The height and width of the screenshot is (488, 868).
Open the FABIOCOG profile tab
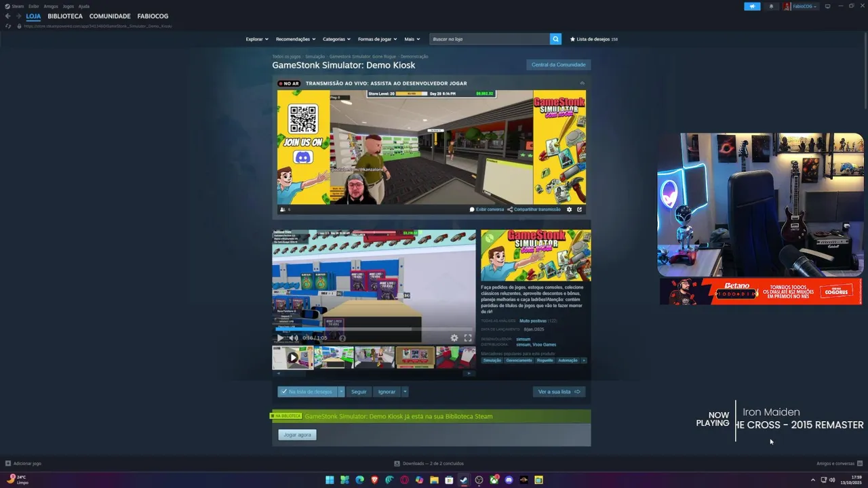coord(153,16)
